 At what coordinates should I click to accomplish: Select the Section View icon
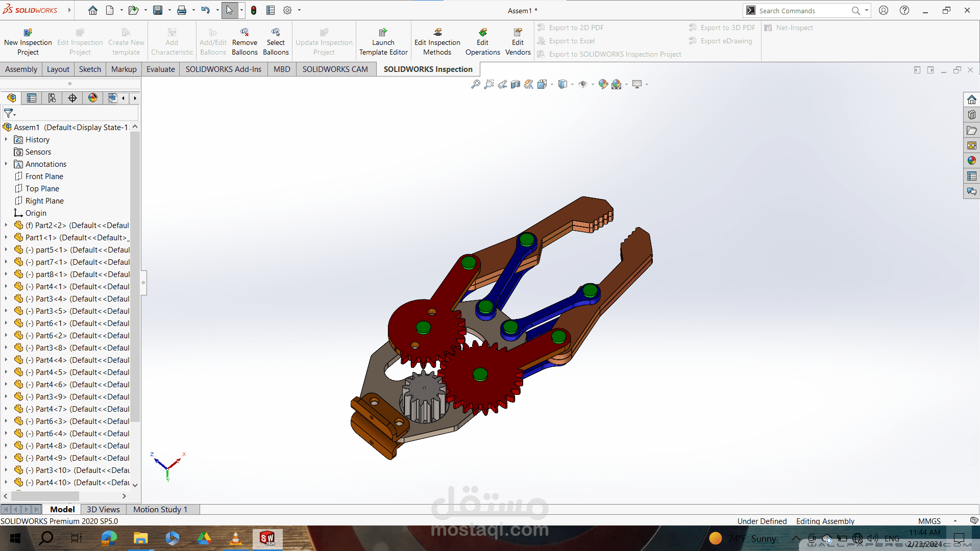click(x=516, y=84)
